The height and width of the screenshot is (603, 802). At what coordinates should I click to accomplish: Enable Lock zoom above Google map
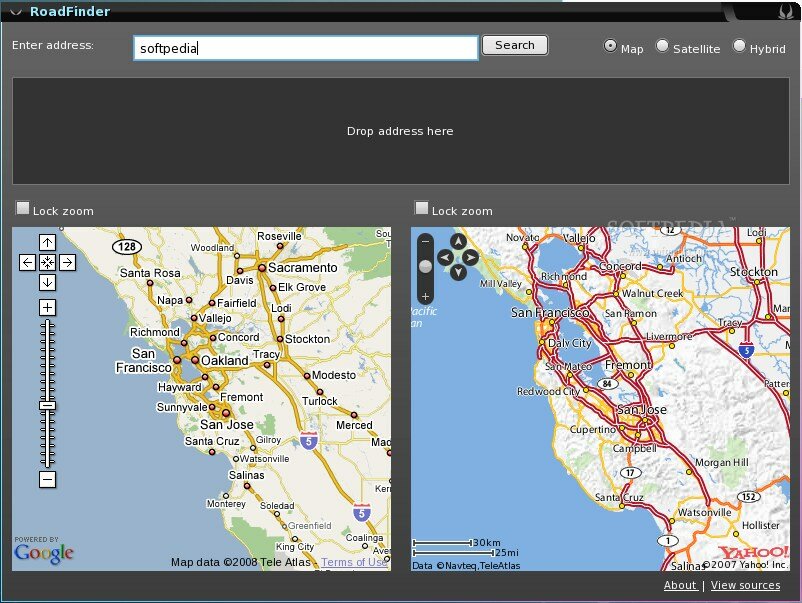tap(23, 208)
